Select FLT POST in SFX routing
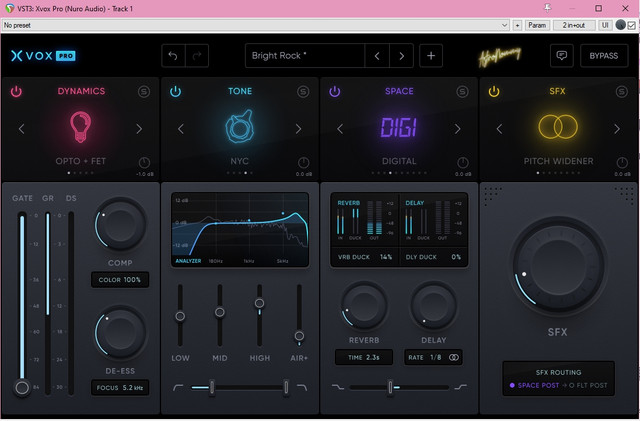The image size is (640, 421). (588, 385)
